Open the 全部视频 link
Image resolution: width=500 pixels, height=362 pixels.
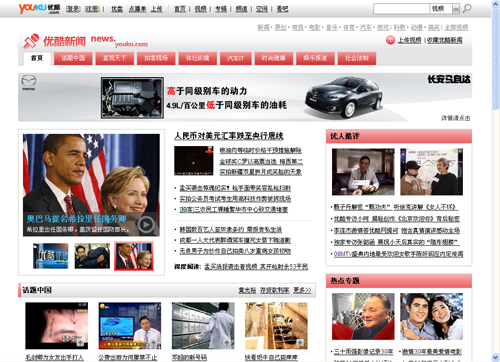coord(456,27)
